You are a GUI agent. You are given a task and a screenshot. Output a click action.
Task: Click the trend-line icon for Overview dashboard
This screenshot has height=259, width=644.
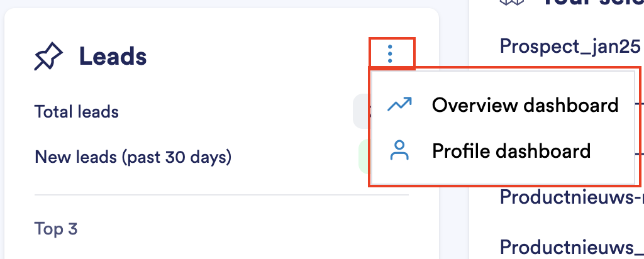tap(399, 104)
